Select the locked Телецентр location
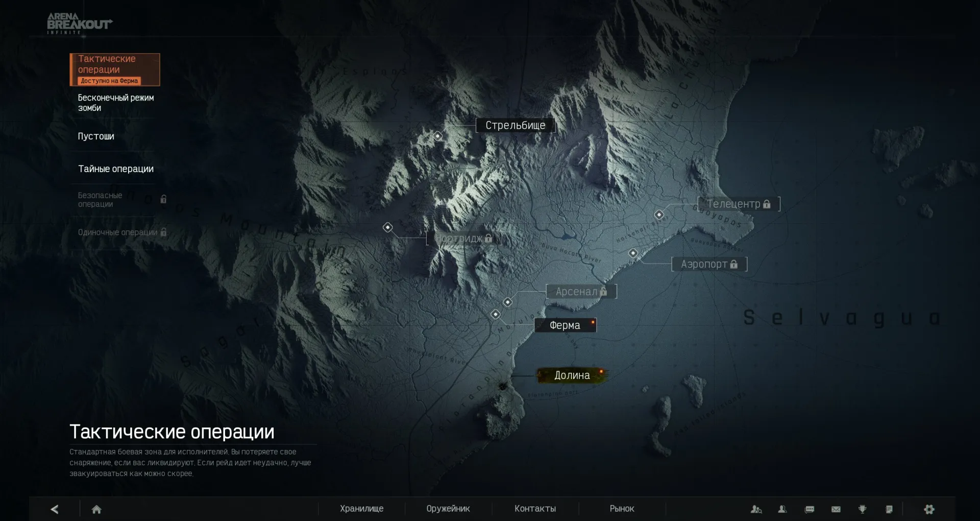Viewport: 980px width, 521px height. 739,204
